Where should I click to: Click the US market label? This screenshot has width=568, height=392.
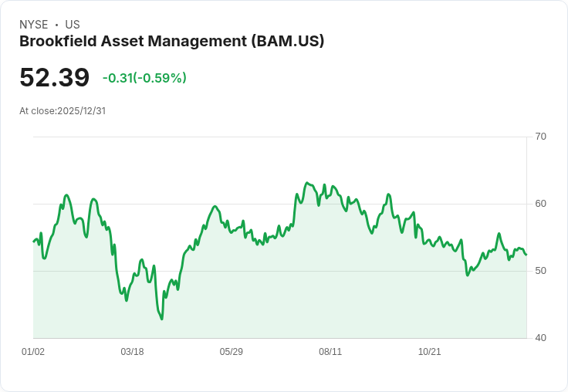(73, 25)
